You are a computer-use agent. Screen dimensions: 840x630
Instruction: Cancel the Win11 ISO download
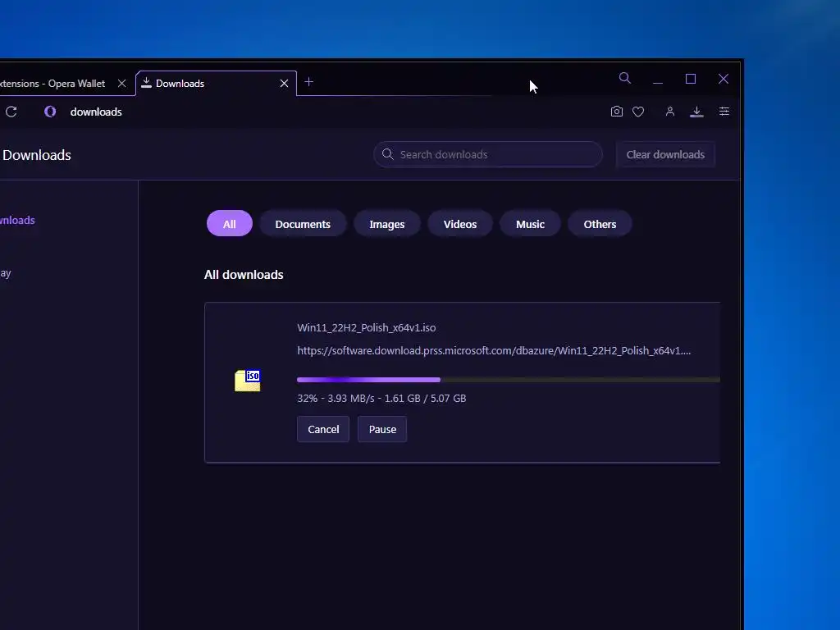point(323,429)
